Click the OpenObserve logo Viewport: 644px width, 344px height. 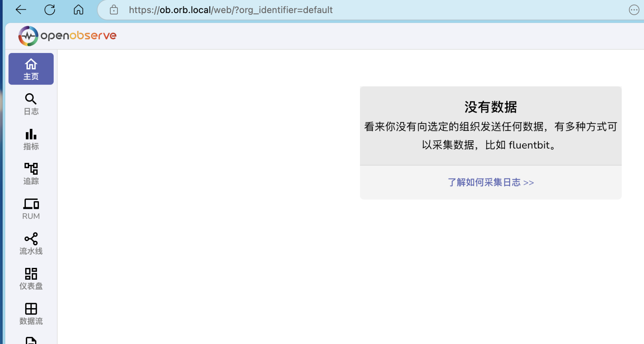tap(67, 36)
